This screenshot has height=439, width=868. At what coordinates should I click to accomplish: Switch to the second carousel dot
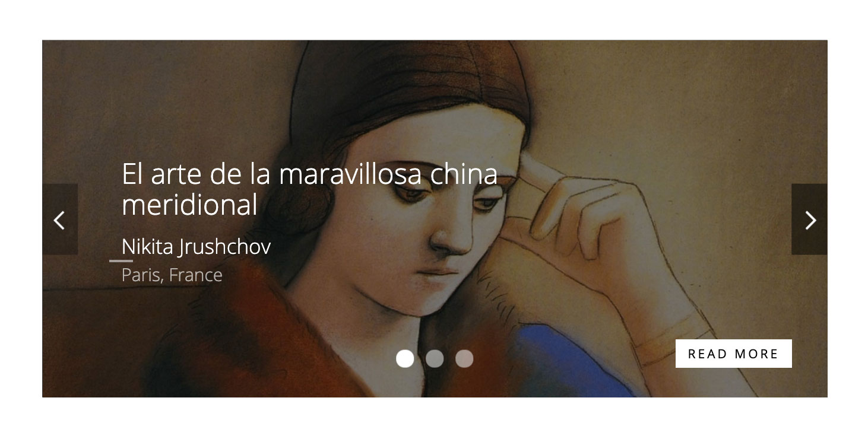(435, 358)
